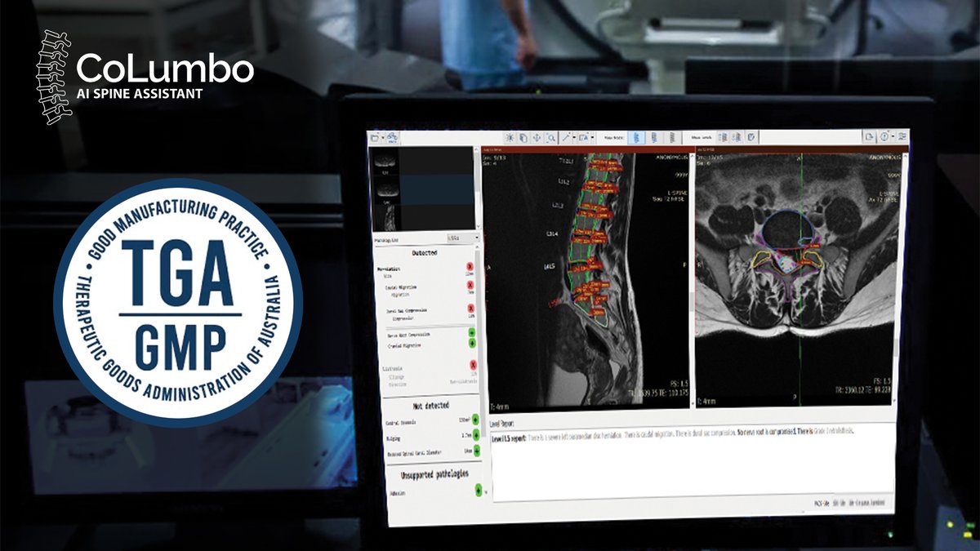Toggle green plus for Reduced Spinal Canal Diameter

(x=477, y=451)
